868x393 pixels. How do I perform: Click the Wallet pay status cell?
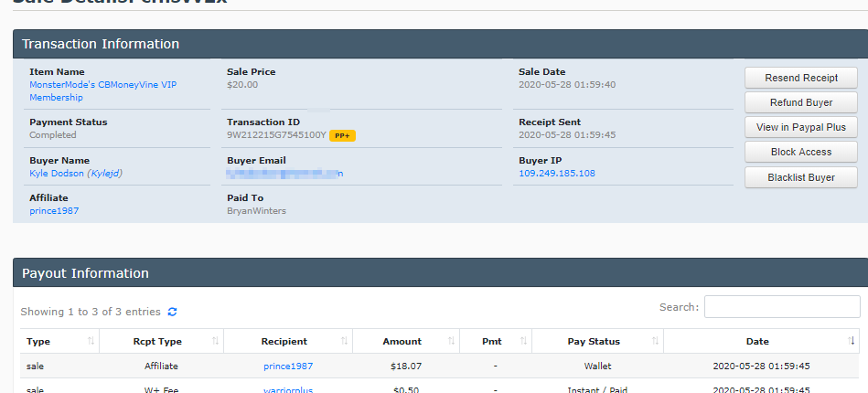point(597,366)
